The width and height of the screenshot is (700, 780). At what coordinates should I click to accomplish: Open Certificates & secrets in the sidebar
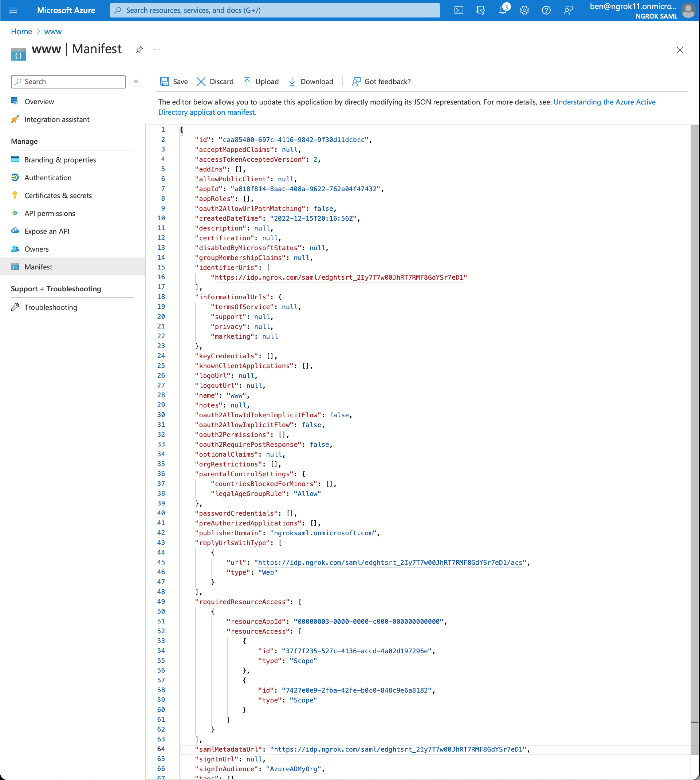coord(58,196)
